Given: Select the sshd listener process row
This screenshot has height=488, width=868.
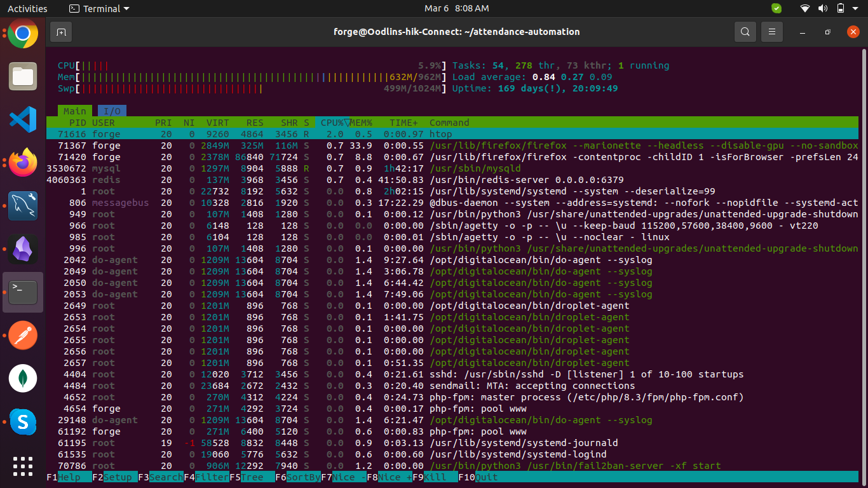Looking at the screenshot, I should pos(452,374).
